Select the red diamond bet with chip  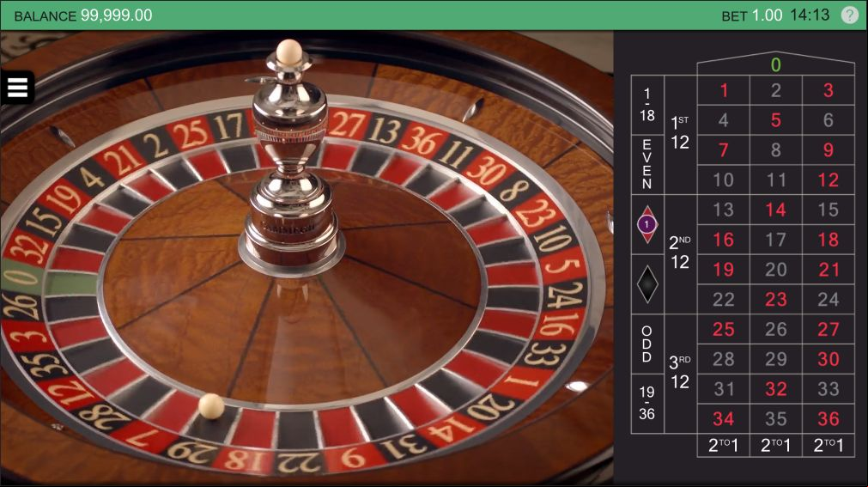pos(647,224)
